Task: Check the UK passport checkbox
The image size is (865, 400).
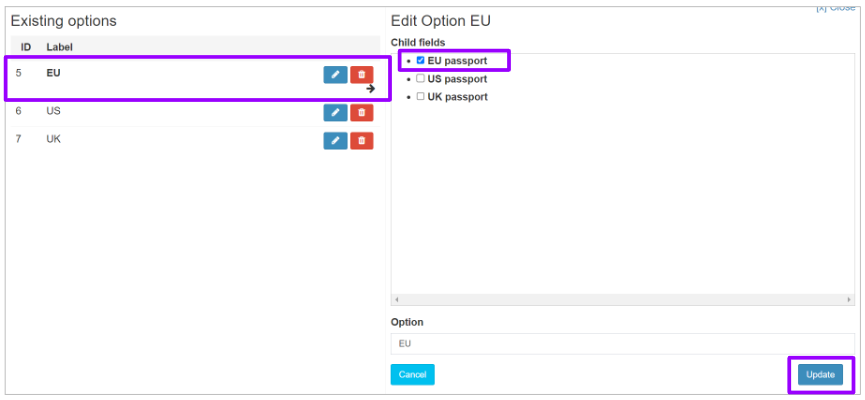Action: click(420, 97)
